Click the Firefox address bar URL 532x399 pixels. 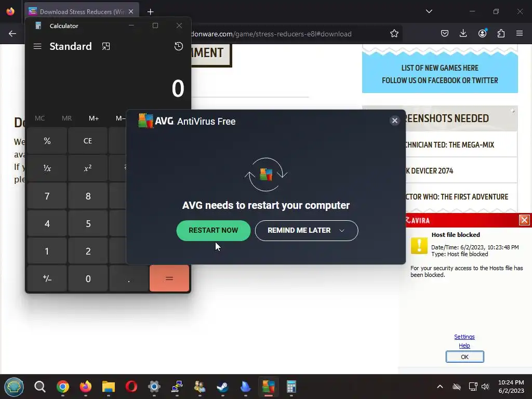(271, 34)
